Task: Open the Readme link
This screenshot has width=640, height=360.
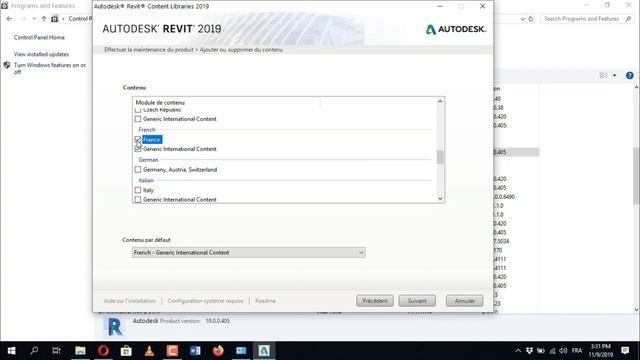Action: (265, 301)
